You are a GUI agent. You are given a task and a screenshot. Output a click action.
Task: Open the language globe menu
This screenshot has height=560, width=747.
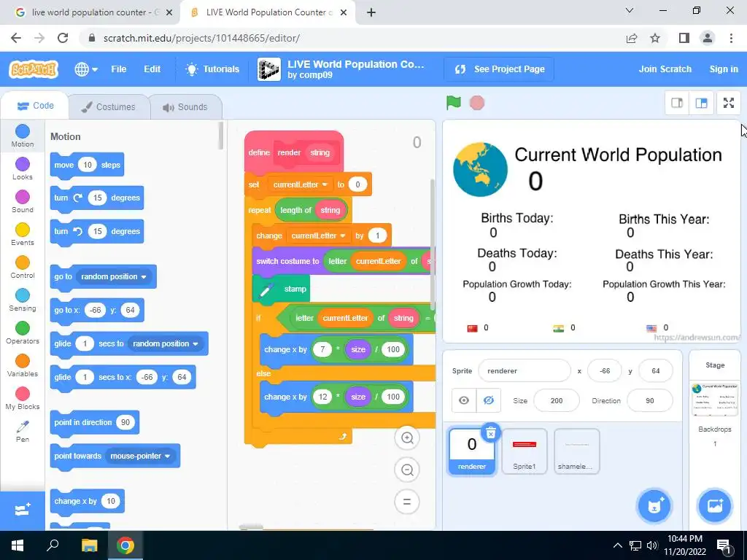pos(86,69)
